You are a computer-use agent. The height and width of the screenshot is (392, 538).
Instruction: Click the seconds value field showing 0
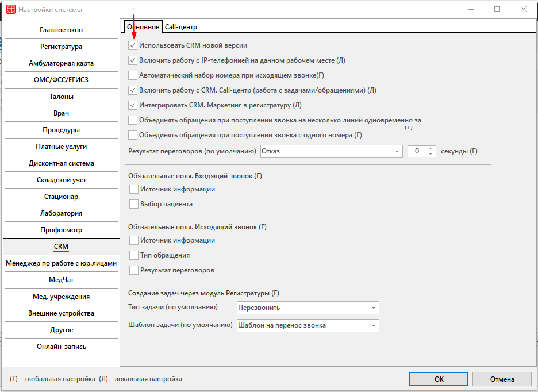click(x=417, y=151)
